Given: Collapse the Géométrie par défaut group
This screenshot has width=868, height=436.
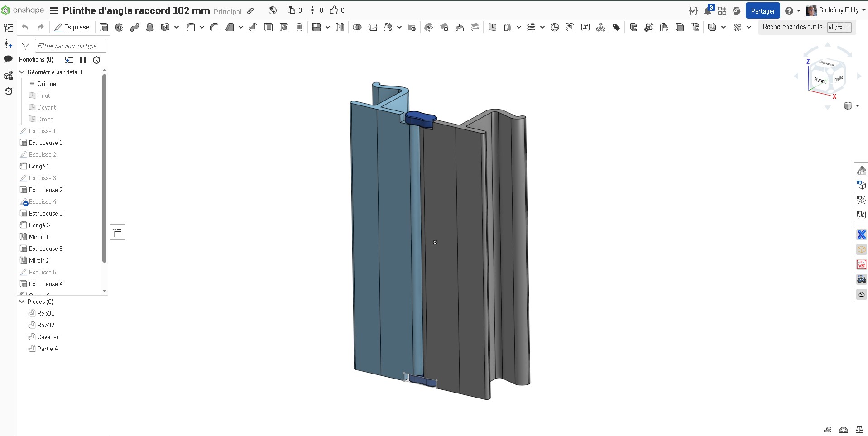Looking at the screenshot, I should click(22, 72).
